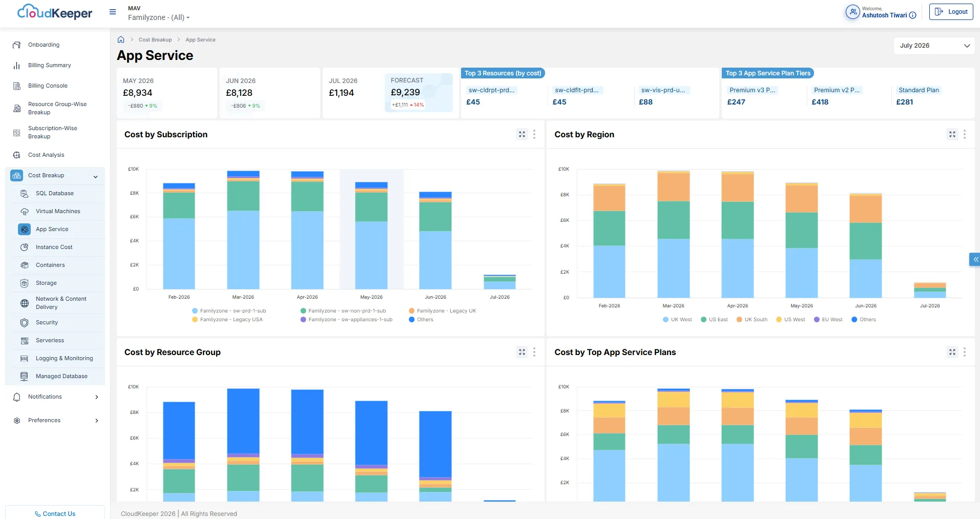Click the user avatar icon
The image size is (980, 519).
[x=852, y=12]
